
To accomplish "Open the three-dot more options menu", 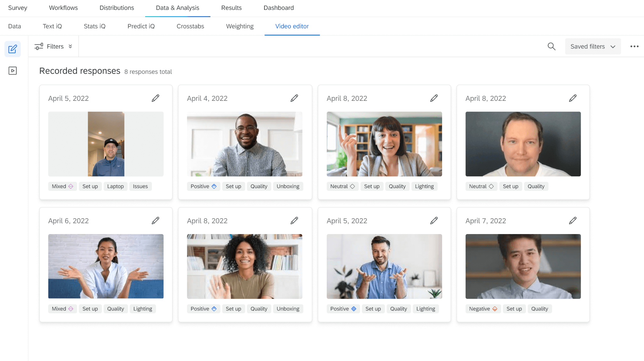I will point(634,46).
